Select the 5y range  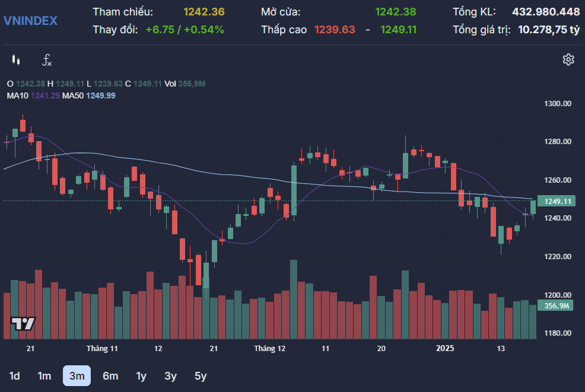201,376
